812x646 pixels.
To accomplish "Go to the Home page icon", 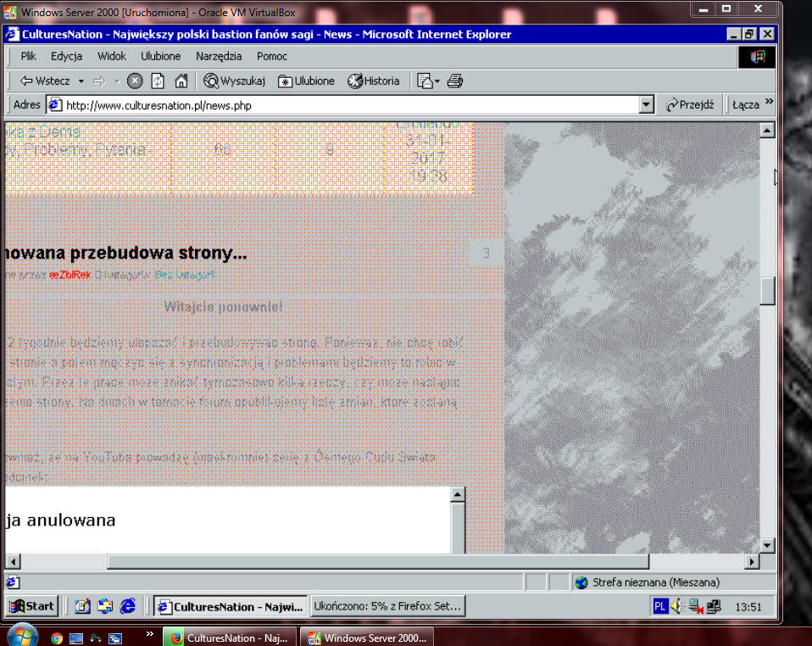I will click(181, 81).
